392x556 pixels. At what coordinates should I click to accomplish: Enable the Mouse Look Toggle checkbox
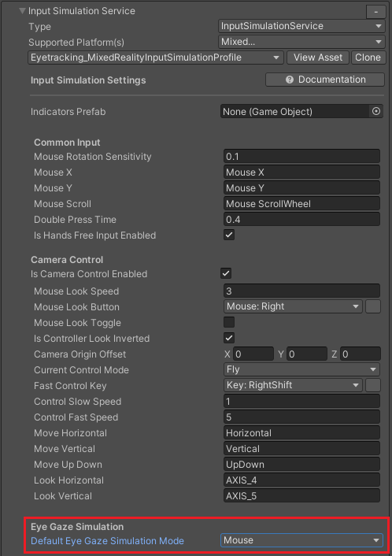pyautogui.click(x=229, y=322)
